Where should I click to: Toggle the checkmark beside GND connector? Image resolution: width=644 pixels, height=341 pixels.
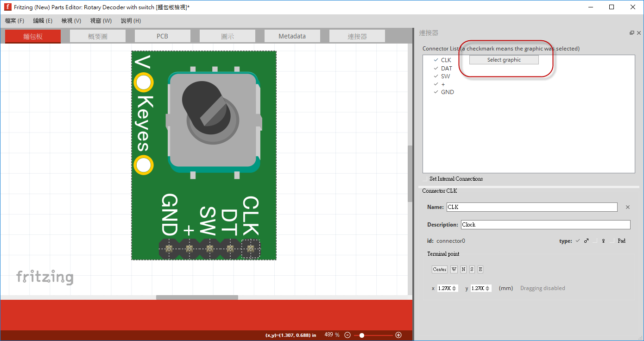pyautogui.click(x=436, y=92)
